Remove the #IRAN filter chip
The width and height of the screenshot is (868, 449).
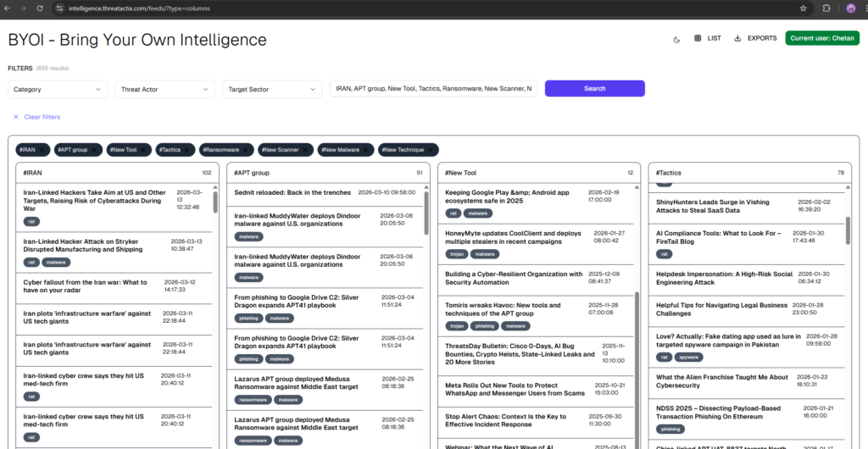click(x=42, y=150)
